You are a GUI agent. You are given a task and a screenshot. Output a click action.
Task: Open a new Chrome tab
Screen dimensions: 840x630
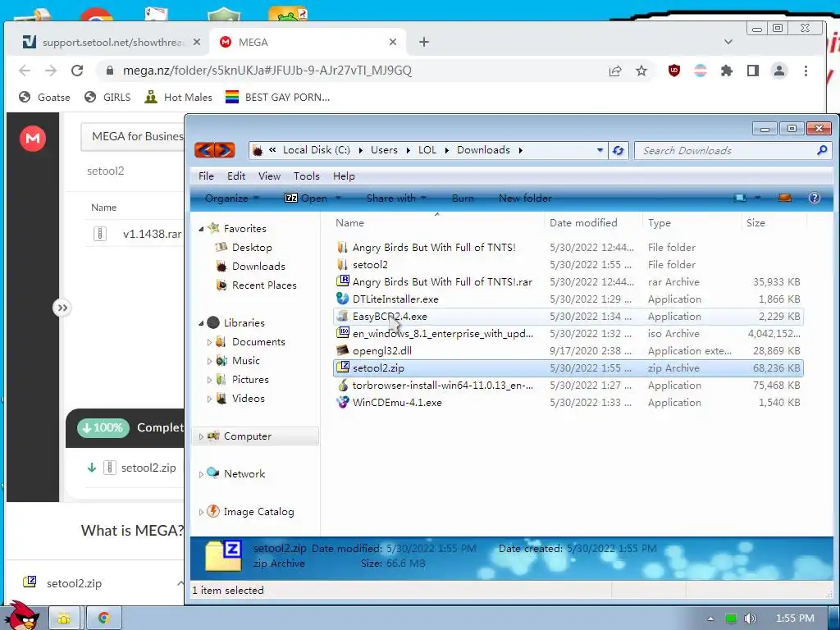[x=424, y=42]
